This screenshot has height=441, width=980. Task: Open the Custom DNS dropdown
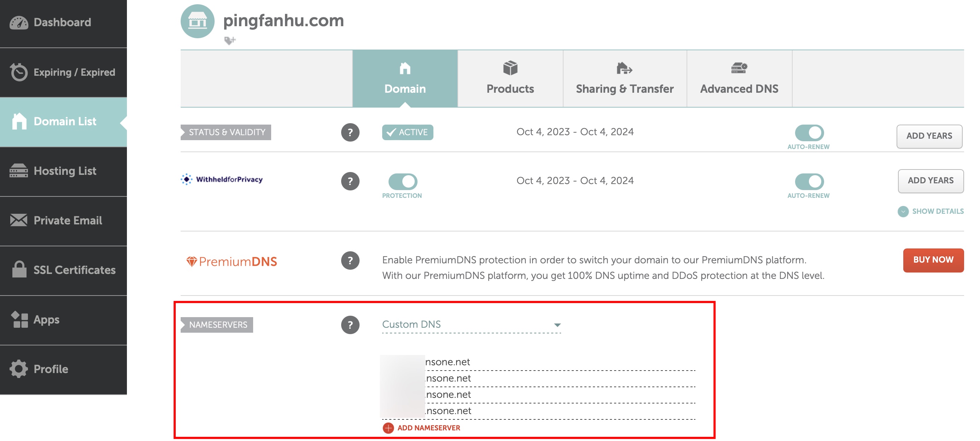pyautogui.click(x=471, y=325)
